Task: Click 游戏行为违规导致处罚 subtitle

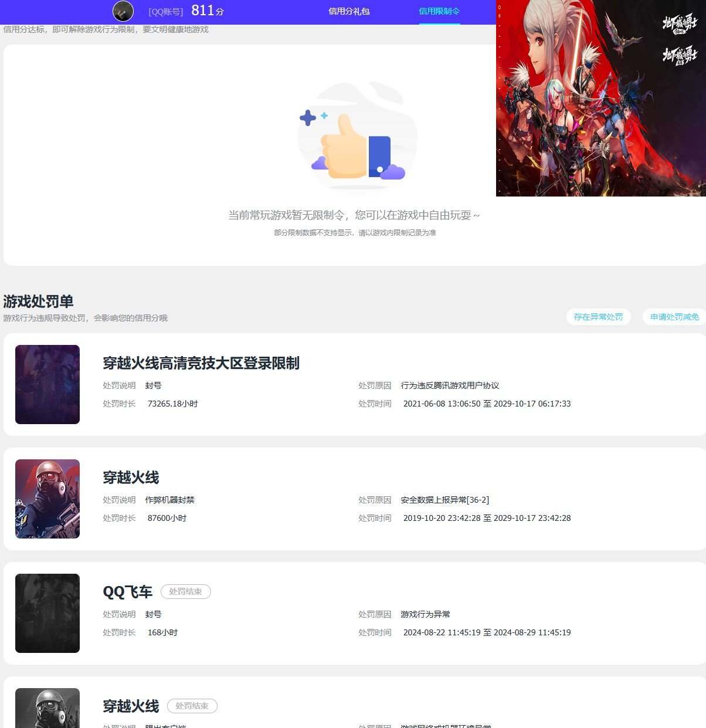Action: pyautogui.click(x=86, y=318)
